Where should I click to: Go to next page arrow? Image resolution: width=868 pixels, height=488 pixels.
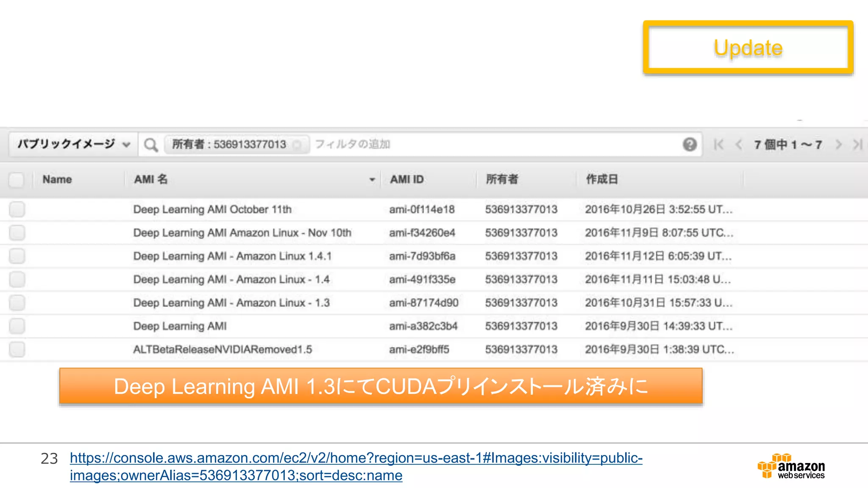point(838,144)
